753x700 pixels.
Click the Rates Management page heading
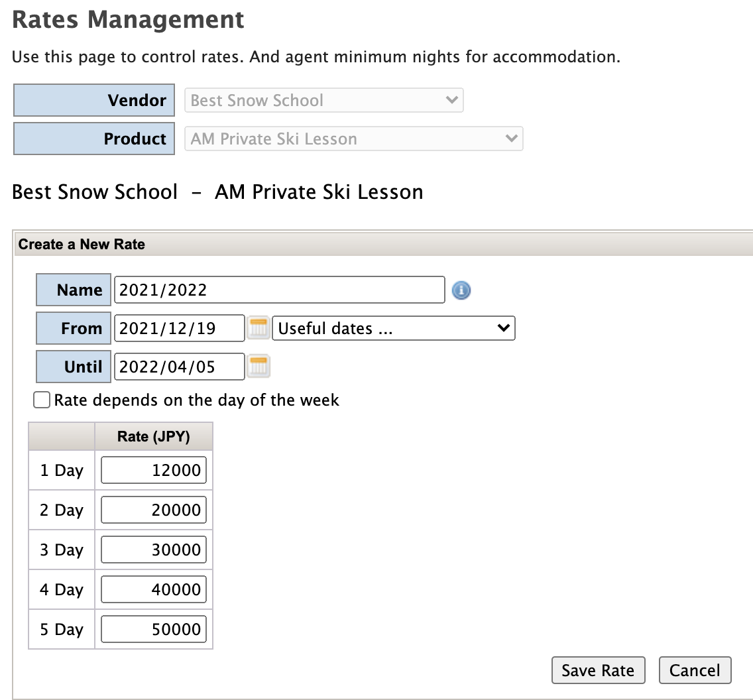click(x=129, y=20)
